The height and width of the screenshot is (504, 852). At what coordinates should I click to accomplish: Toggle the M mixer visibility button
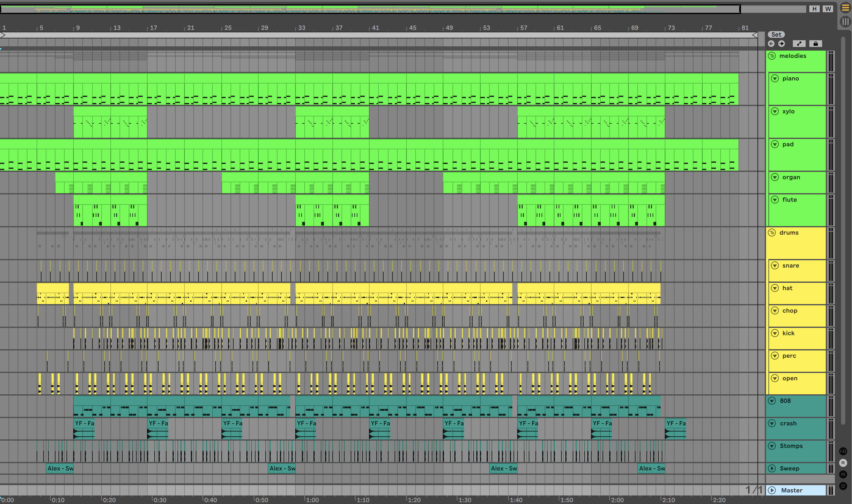click(843, 474)
